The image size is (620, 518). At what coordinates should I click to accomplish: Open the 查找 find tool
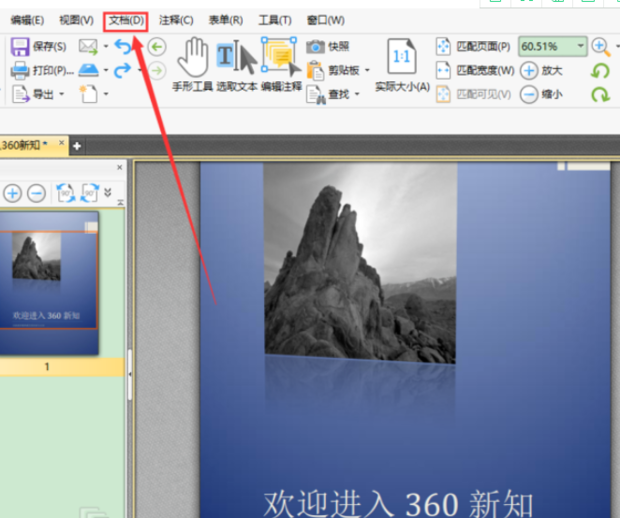point(328,95)
